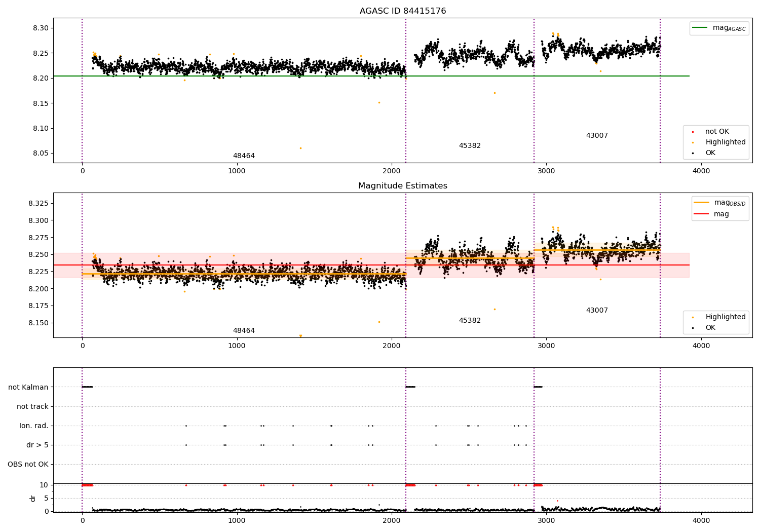Click the obsid label '43007' in the top plot

click(x=597, y=136)
